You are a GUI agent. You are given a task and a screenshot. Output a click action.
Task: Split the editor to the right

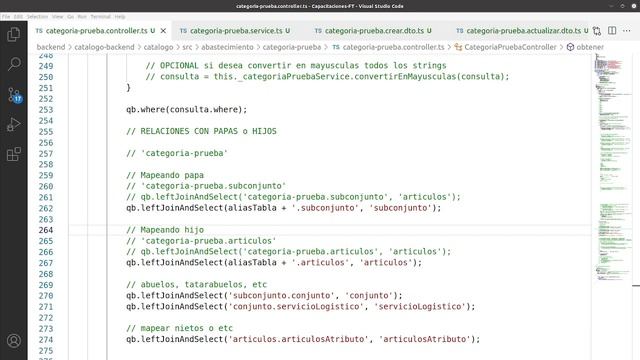click(612, 31)
